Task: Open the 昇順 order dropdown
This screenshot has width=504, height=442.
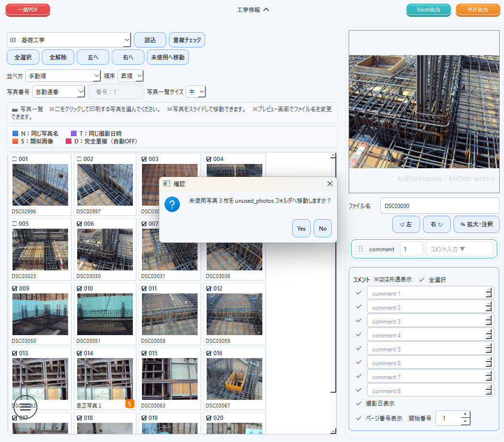Action: (x=130, y=76)
